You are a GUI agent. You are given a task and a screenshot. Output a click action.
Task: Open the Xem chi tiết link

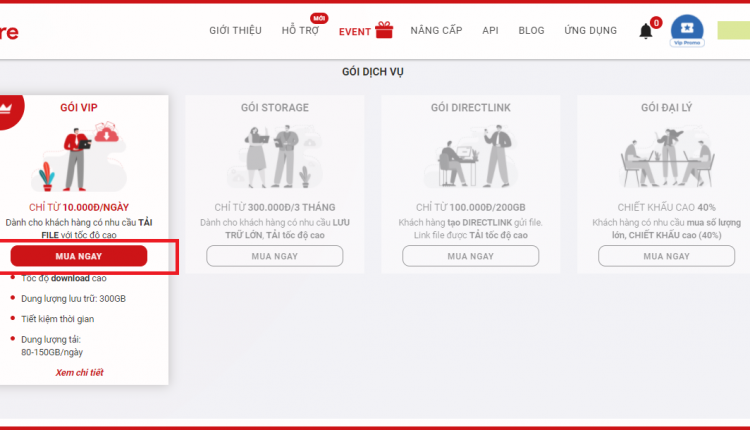pyautogui.click(x=79, y=373)
